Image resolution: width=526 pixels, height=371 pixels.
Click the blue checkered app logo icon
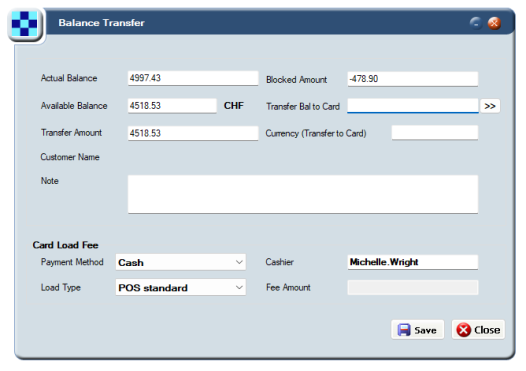pyautogui.click(x=24, y=24)
